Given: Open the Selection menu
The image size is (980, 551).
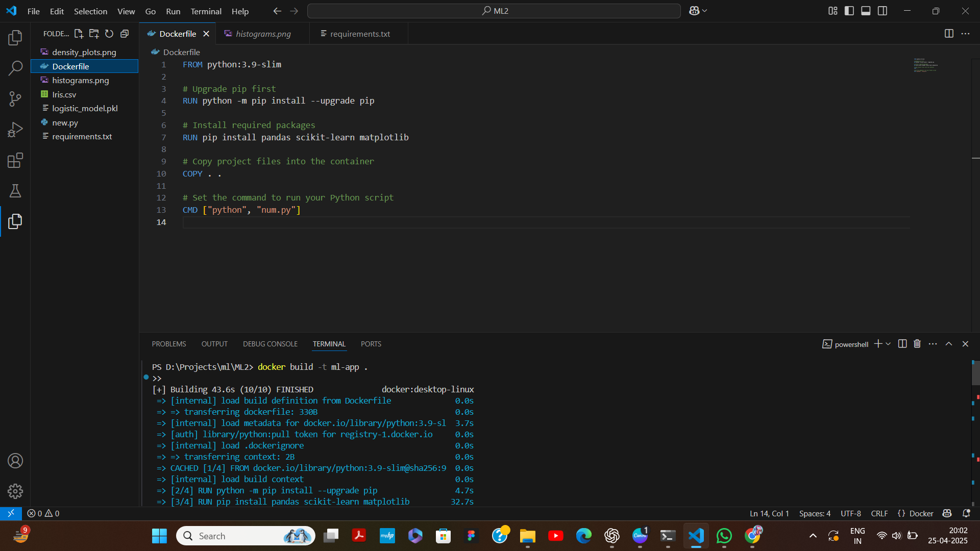Looking at the screenshot, I should coord(90,11).
